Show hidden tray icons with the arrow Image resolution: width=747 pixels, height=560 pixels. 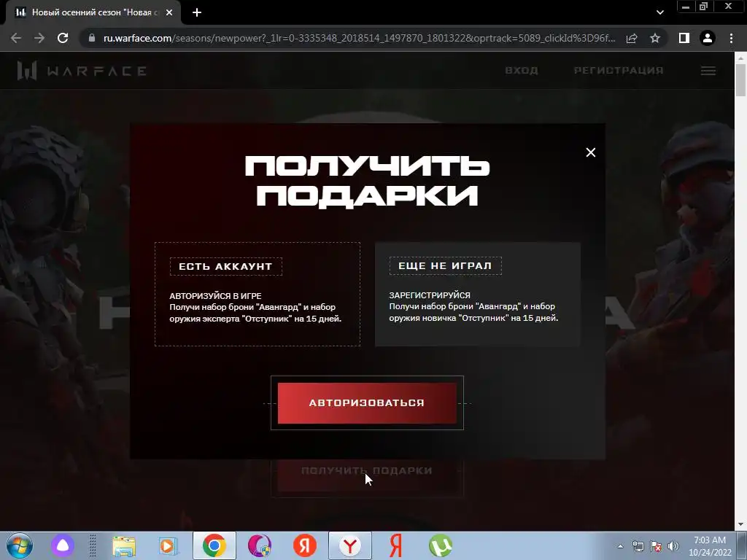620,546
